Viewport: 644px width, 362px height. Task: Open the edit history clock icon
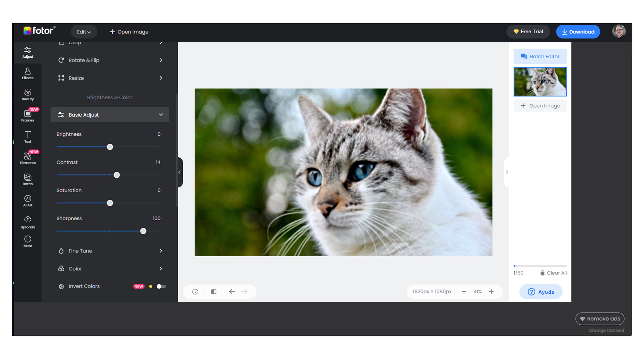pos(195,292)
